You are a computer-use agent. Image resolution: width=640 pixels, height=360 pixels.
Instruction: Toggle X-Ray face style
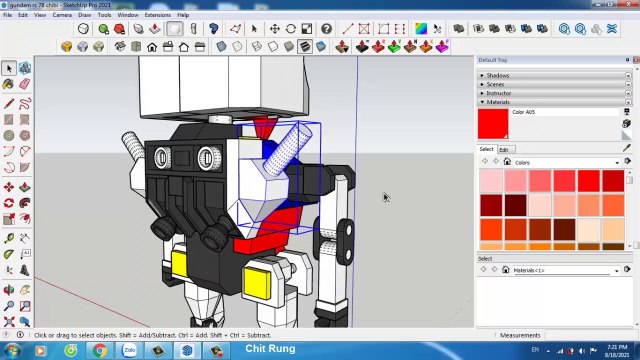point(221,47)
